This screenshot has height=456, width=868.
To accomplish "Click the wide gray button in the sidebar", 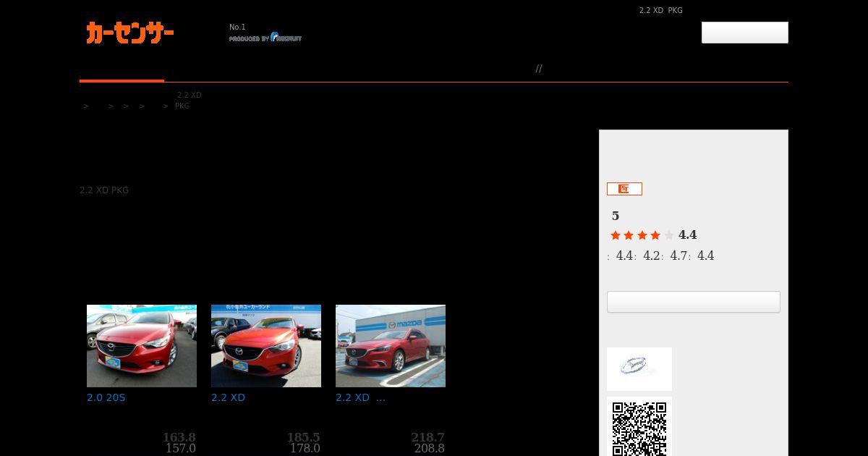I will [694, 302].
